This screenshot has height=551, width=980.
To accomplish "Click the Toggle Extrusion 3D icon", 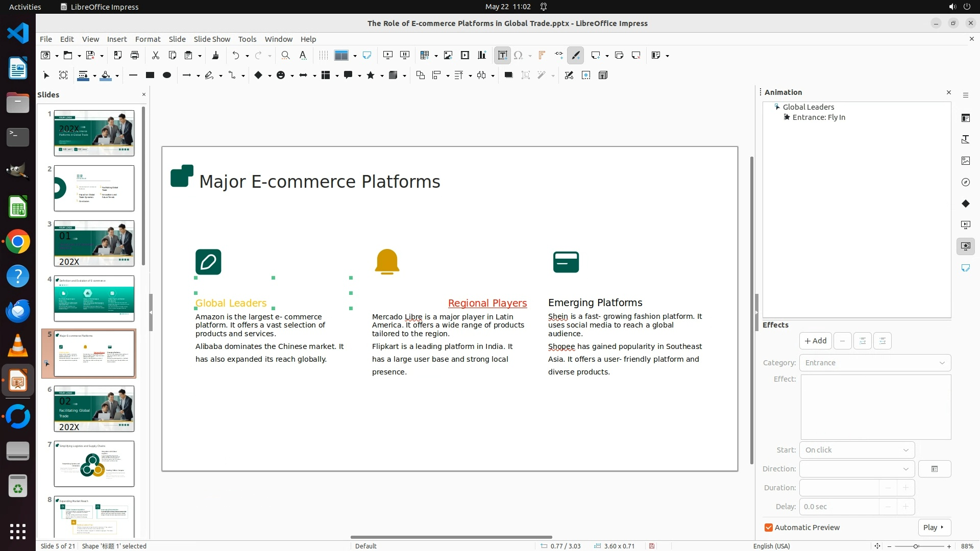I will [603, 75].
